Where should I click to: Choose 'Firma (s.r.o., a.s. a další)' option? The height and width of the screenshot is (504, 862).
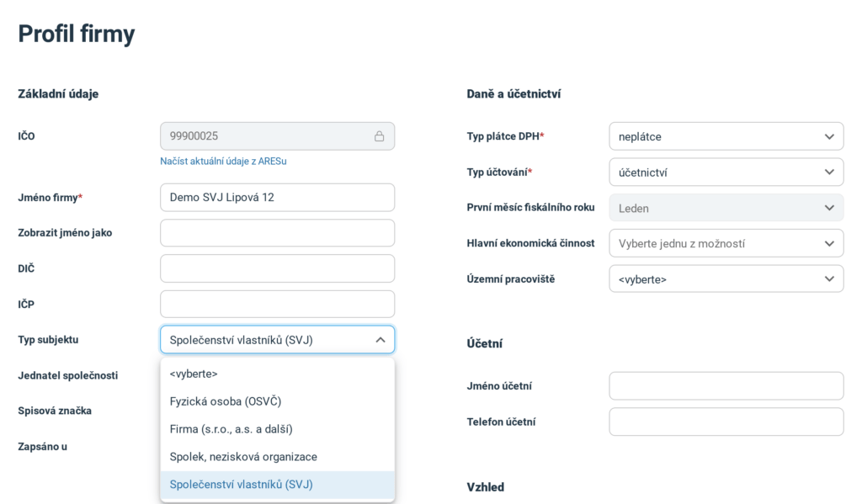pyautogui.click(x=277, y=429)
